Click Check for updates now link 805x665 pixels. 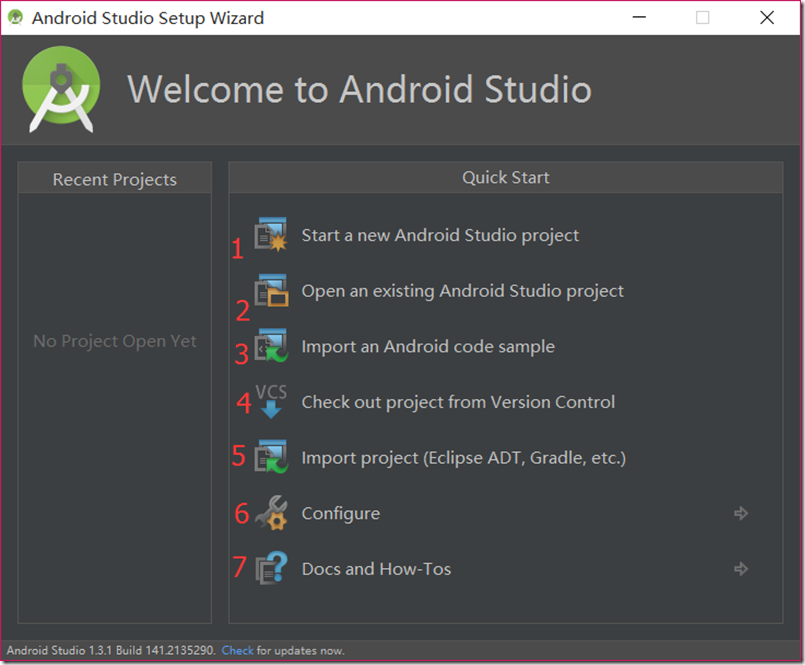coord(238,650)
